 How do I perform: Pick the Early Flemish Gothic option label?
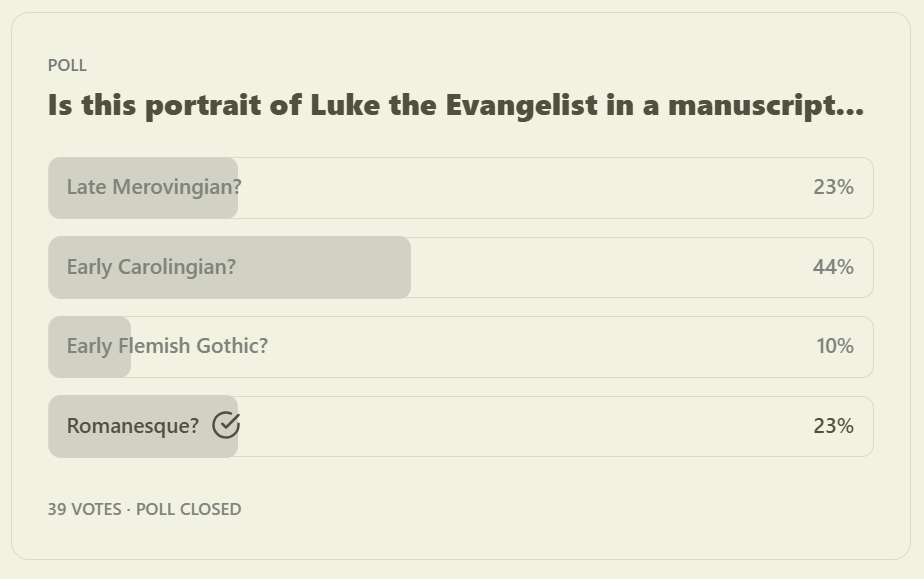pyautogui.click(x=167, y=346)
